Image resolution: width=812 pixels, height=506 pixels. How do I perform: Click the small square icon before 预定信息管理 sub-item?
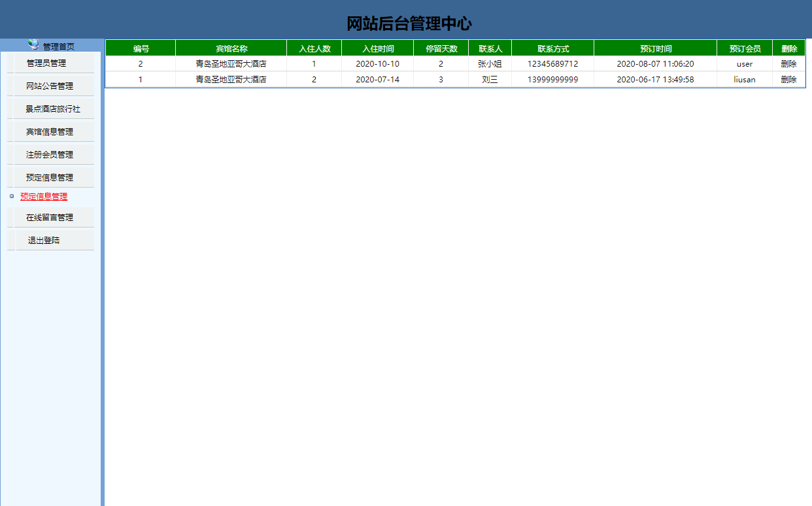click(x=12, y=196)
